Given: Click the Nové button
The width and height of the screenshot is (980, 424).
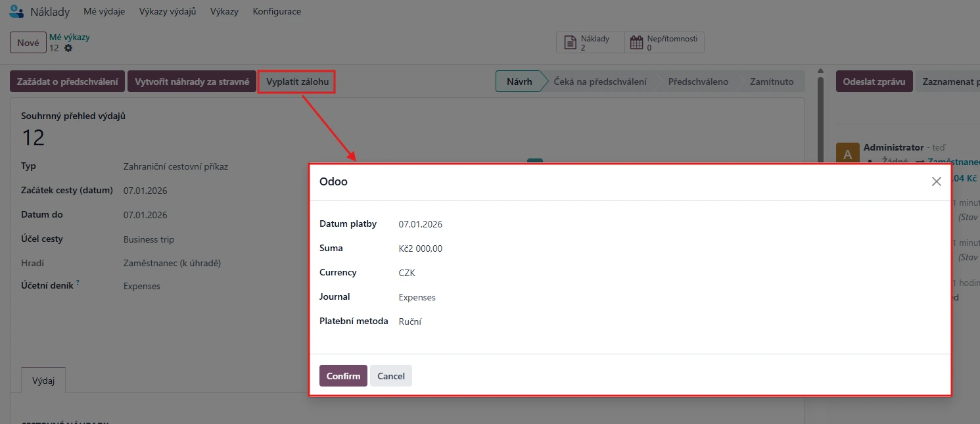Looking at the screenshot, I should (28, 43).
